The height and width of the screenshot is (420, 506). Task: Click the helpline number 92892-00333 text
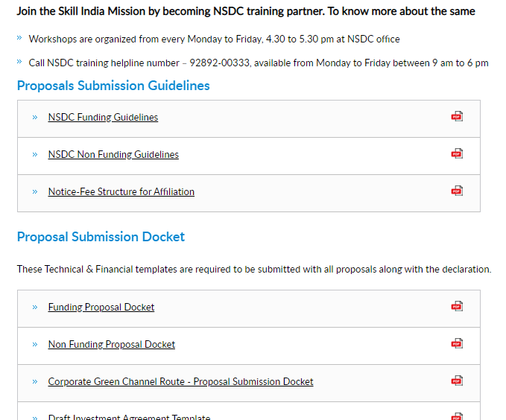tap(219, 63)
